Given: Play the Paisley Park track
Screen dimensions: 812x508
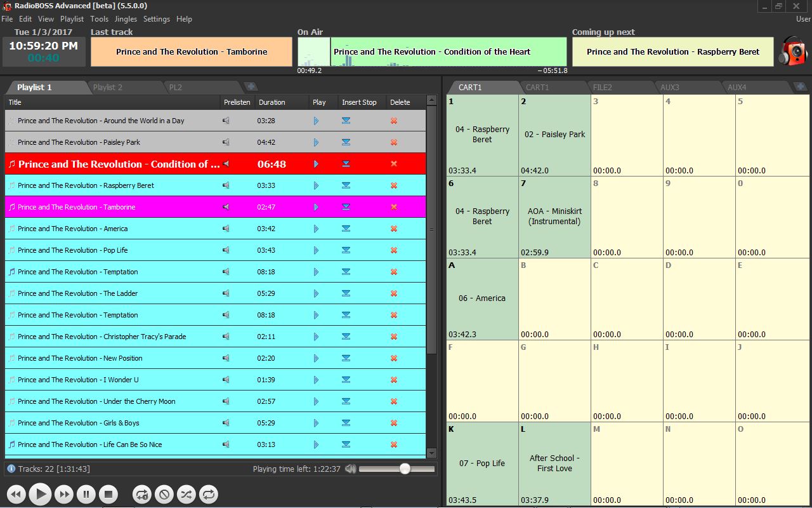Looking at the screenshot, I should 317,142.
